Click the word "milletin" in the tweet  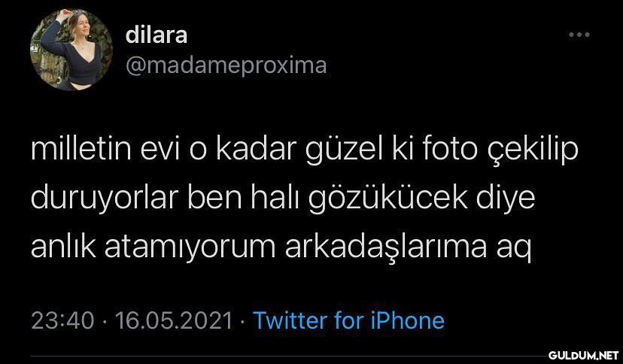(81, 149)
